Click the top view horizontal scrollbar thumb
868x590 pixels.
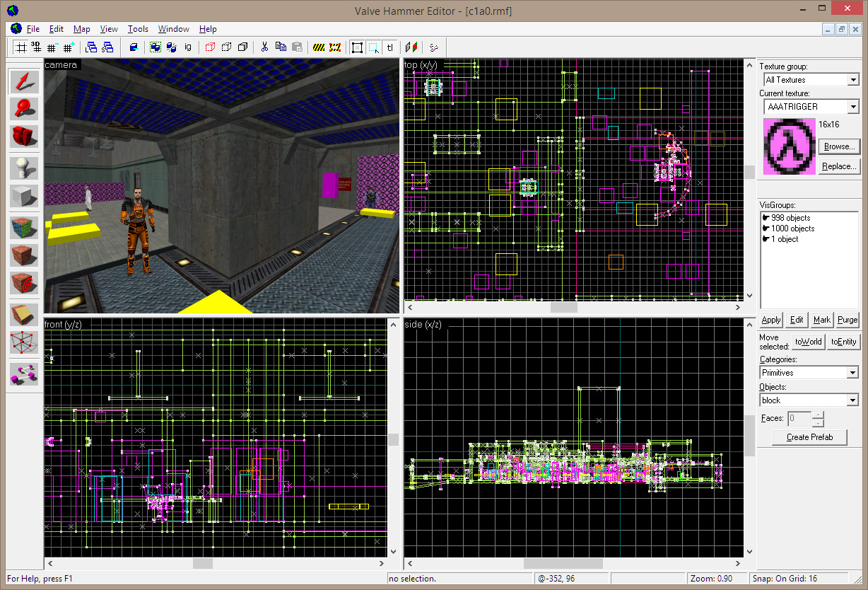coord(564,308)
